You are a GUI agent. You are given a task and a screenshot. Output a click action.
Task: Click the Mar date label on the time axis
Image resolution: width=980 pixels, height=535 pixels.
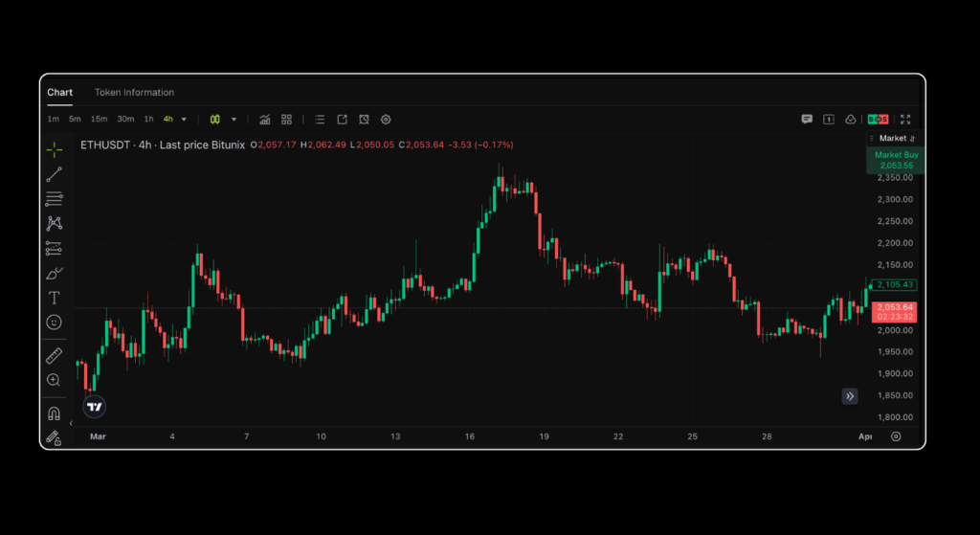pos(98,436)
